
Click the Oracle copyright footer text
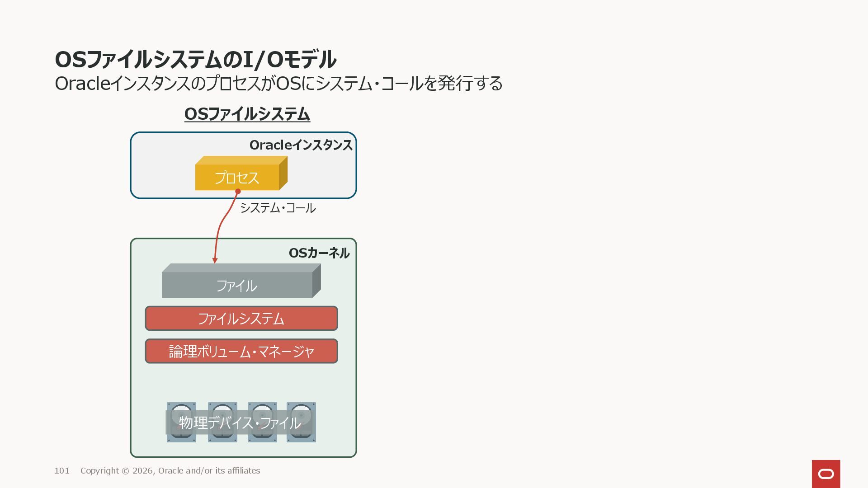[170, 471]
